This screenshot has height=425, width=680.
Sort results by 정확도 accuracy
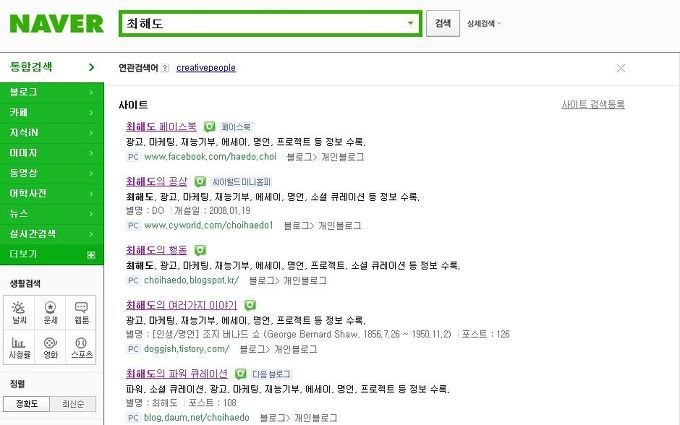[26, 404]
